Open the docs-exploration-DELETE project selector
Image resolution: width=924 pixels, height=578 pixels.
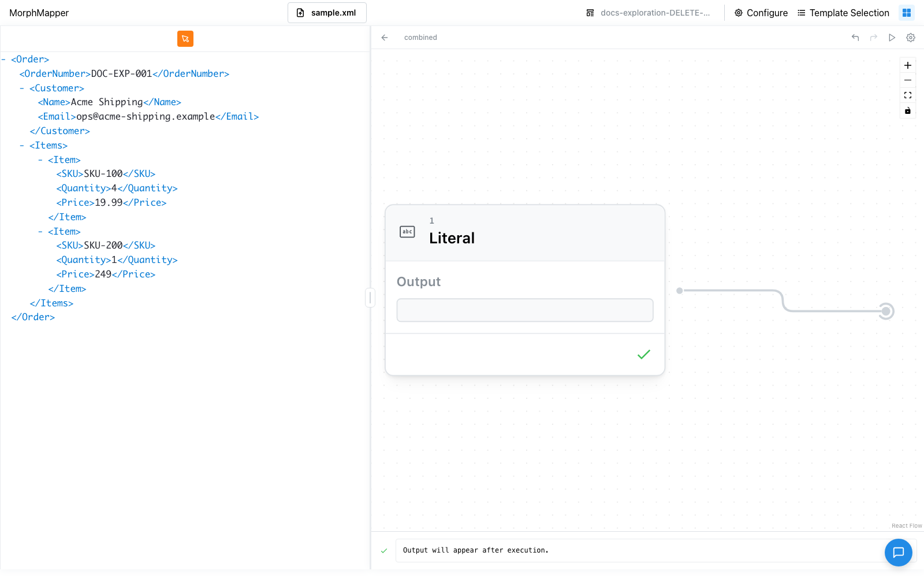click(x=648, y=13)
